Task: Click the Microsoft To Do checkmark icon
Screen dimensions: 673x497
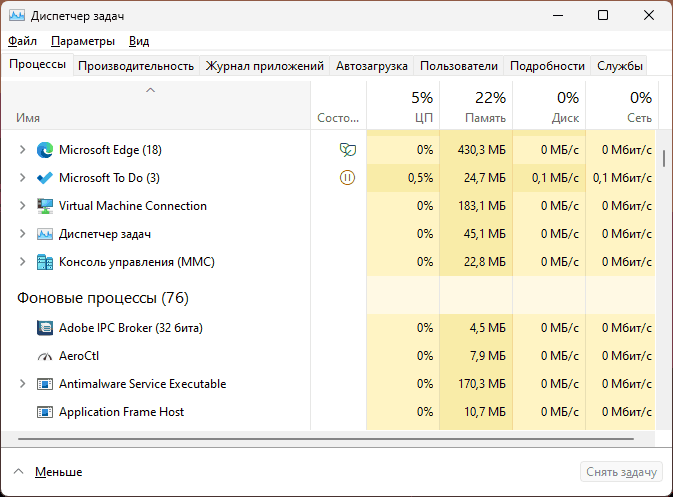Action: coord(45,178)
